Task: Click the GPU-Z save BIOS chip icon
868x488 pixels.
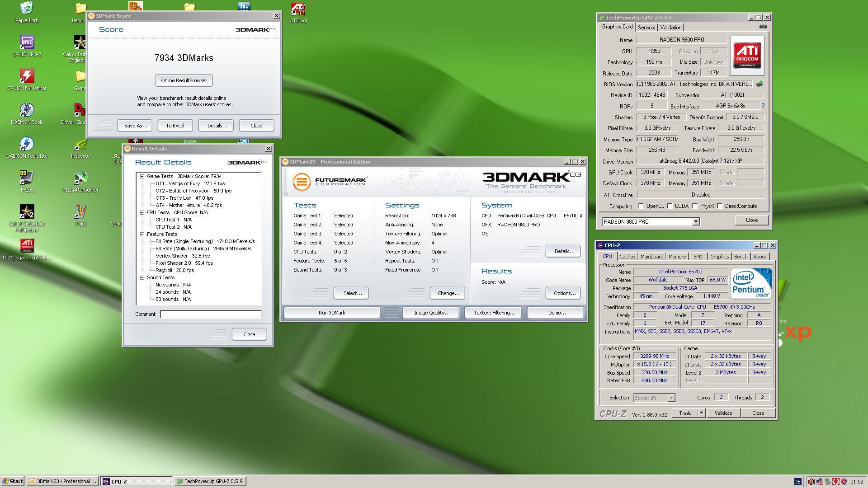Action: [759, 84]
